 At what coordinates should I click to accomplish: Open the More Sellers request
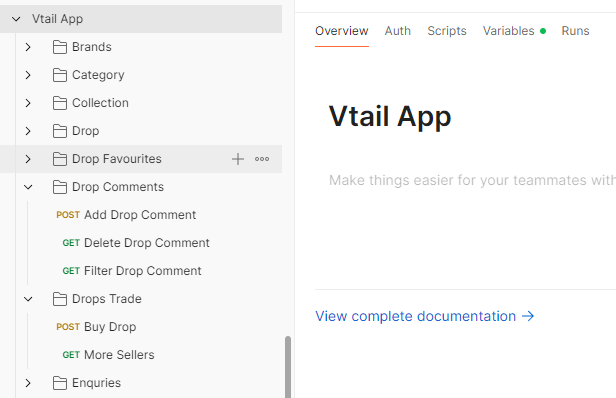pos(119,355)
